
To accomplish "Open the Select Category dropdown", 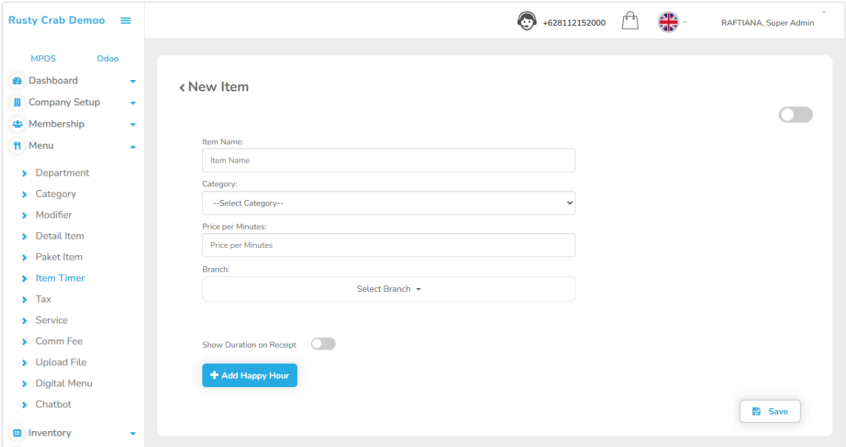I will click(388, 203).
